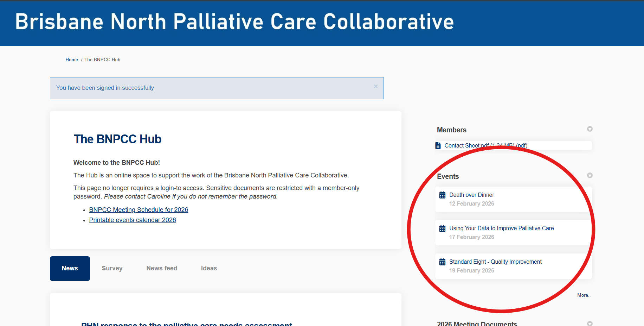The height and width of the screenshot is (326, 644).
Task: Collapse the 2026 Meeting Documents arrow
Action: pyautogui.click(x=590, y=323)
